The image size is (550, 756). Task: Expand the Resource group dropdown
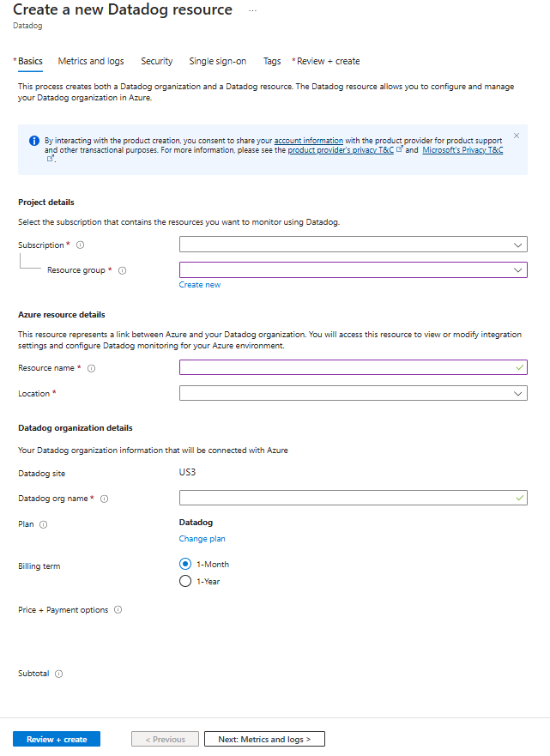tap(352, 269)
